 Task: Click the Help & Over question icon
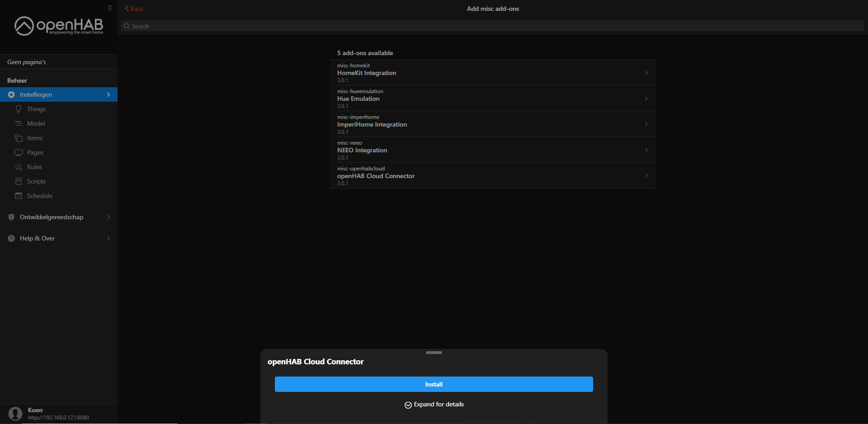[11, 238]
